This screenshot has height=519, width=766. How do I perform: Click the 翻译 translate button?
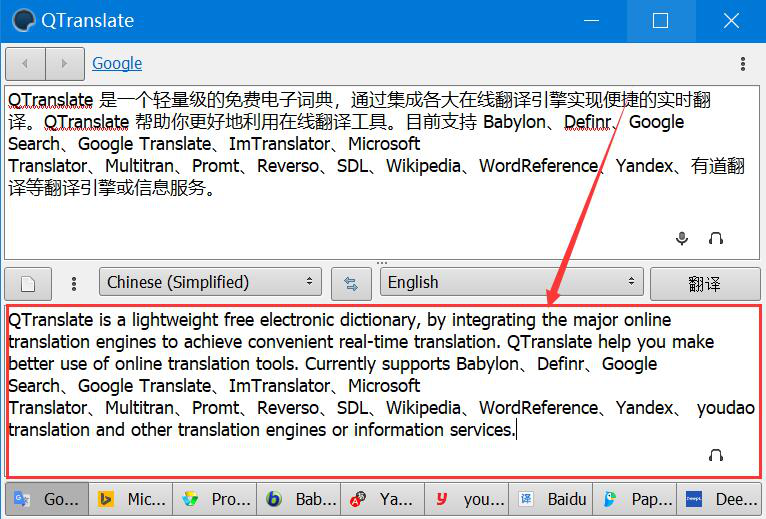coord(705,283)
